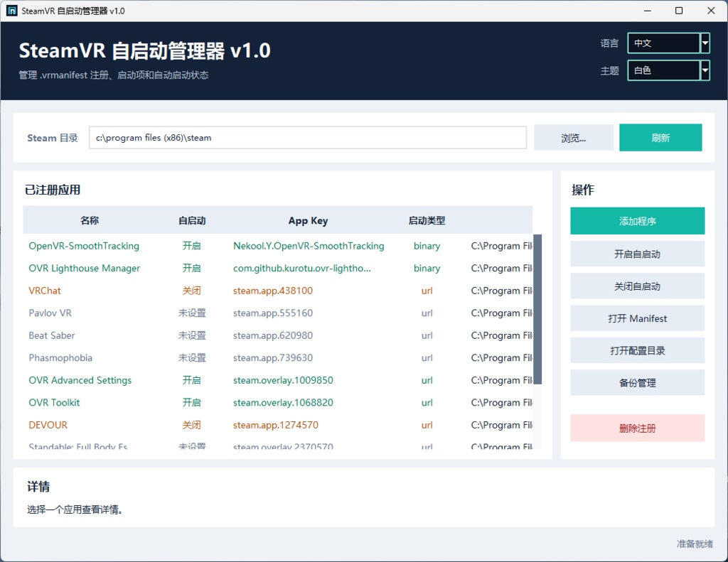Click the 备份管理 button

click(638, 383)
